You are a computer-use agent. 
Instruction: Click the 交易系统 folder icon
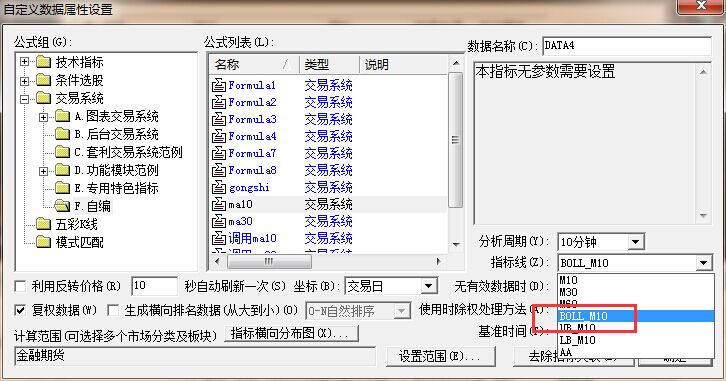pos(44,98)
